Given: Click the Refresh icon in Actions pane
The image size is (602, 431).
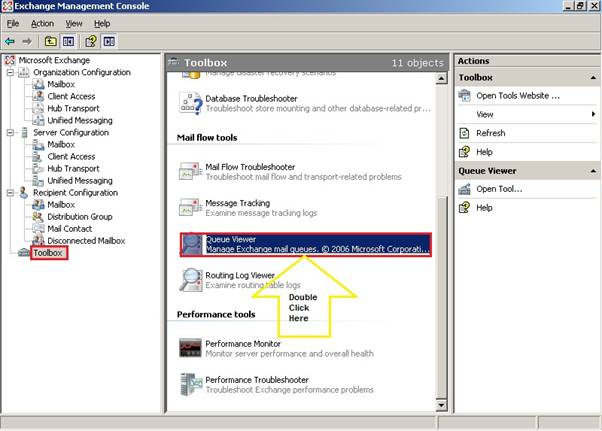Looking at the screenshot, I should pos(464,133).
